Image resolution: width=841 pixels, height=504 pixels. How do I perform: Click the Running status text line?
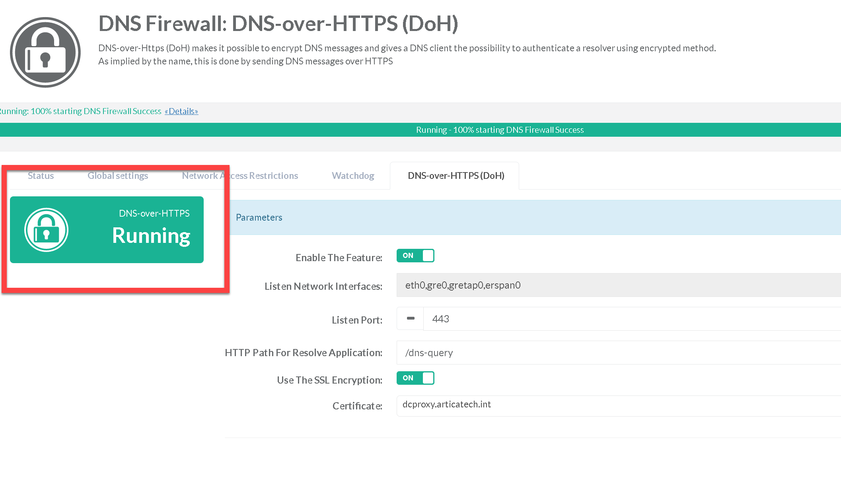(80, 111)
